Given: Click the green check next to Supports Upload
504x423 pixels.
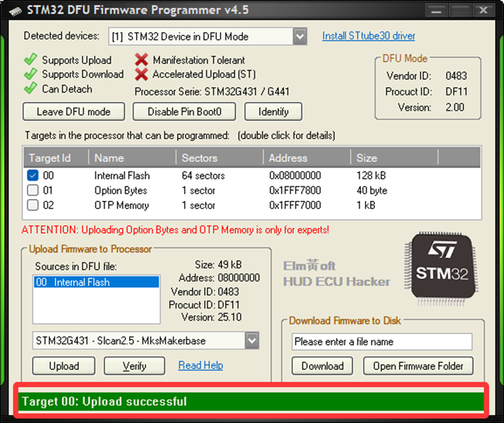Looking at the screenshot, I should point(31,60).
